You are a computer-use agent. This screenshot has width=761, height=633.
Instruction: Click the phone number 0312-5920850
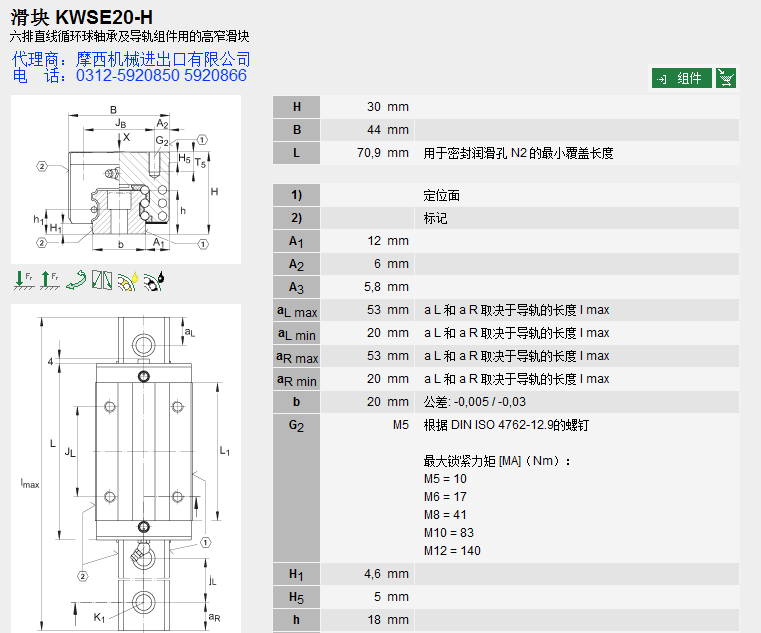tap(124, 76)
